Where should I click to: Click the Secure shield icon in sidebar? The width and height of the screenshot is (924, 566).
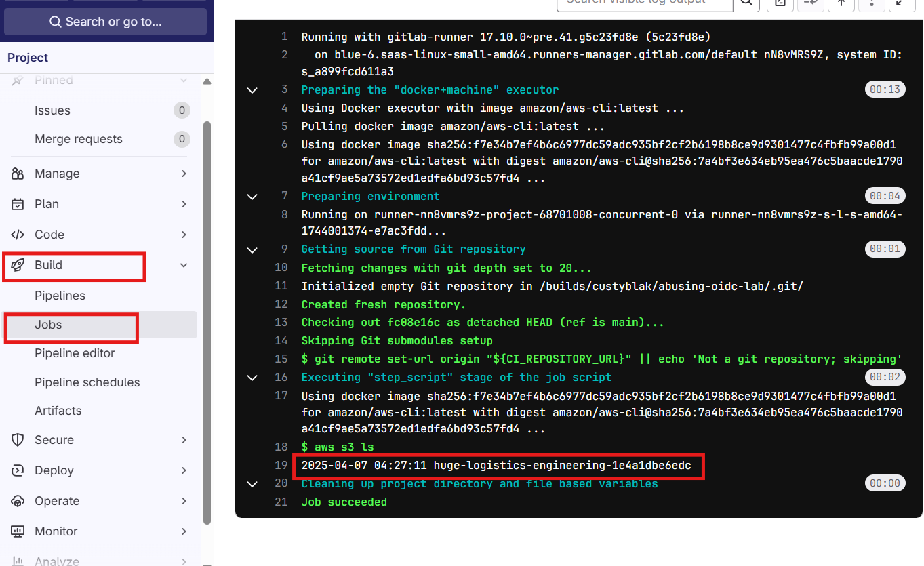pyautogui.click(x=18, y=440)
